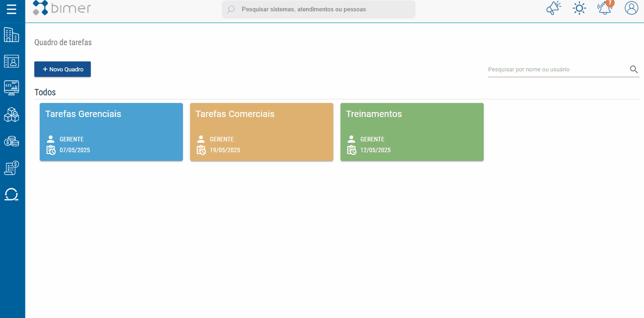
Task: Click the date 19/05/2025
Action: click(225, 150)
